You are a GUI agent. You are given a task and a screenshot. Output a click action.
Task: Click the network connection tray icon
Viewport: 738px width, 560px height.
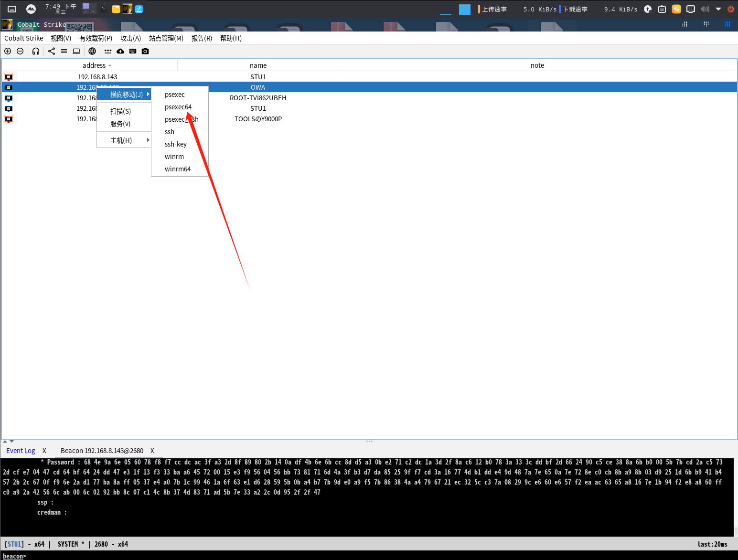click(x=691, y=9)
